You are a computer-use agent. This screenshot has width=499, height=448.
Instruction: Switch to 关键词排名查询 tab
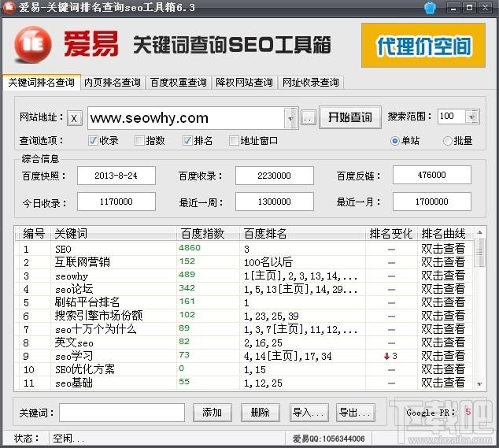click(x=41, y=83)
